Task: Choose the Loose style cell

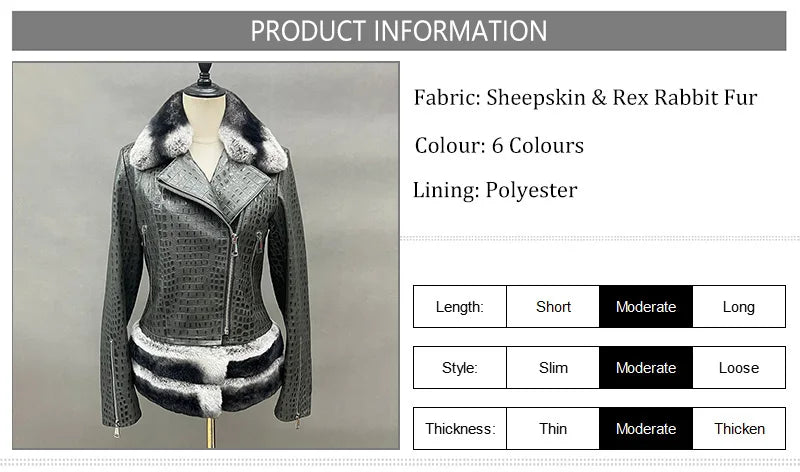Action: (739, 368)
